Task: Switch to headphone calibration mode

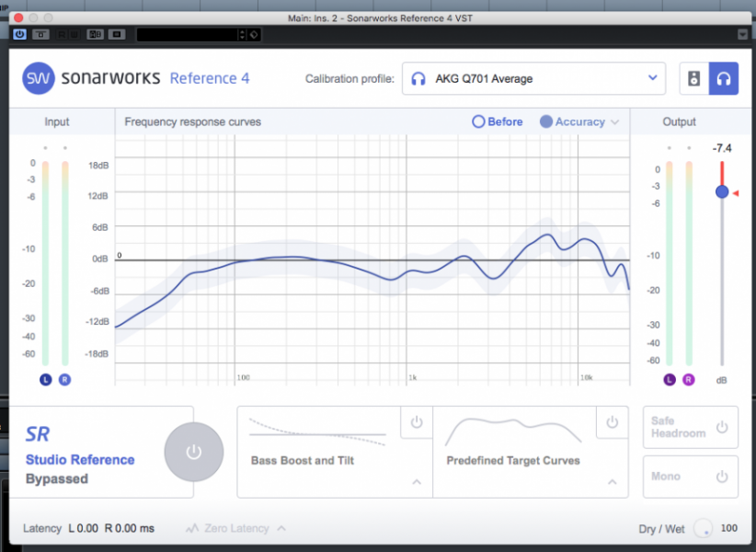Action: click(724, 78)
